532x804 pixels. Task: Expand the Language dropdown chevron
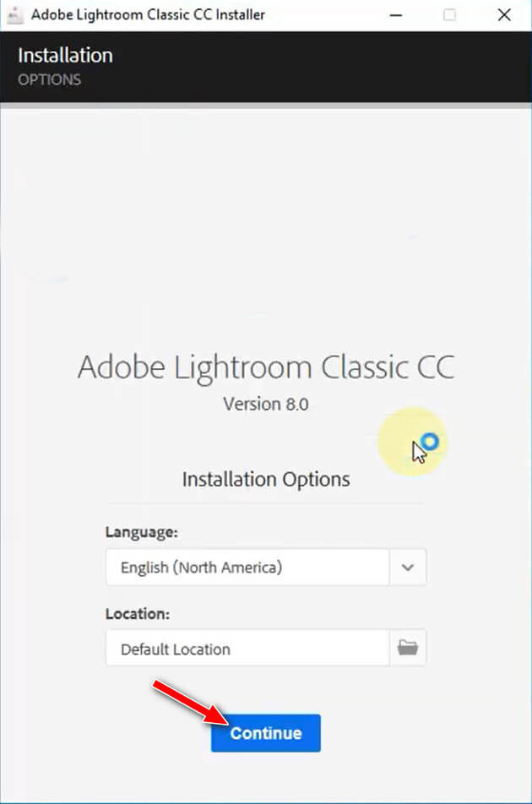click(x=408, y=567)
